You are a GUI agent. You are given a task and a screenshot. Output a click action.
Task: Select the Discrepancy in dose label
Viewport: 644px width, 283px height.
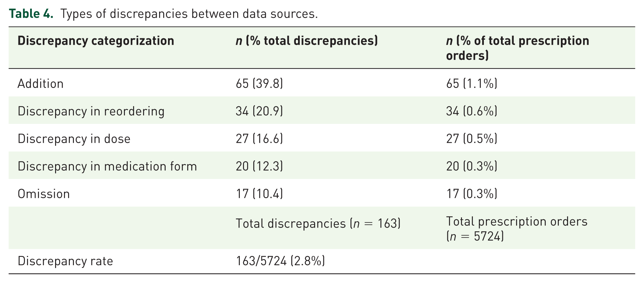coord(74,139)
